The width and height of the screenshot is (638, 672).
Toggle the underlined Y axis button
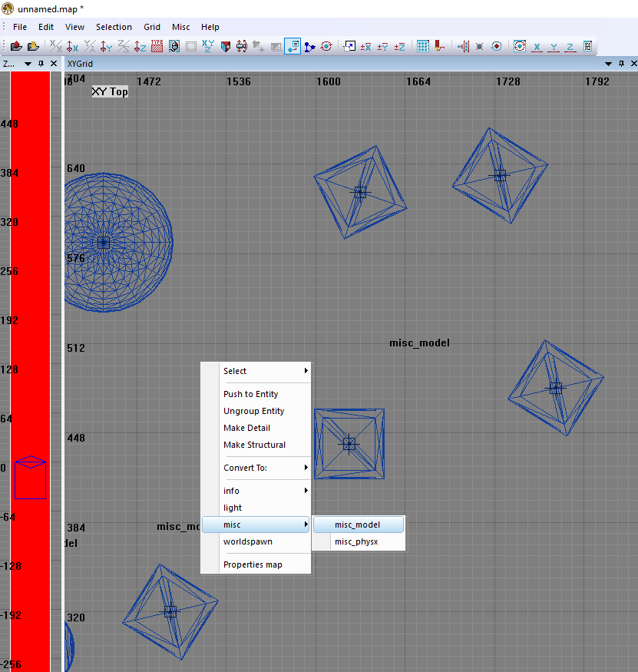click(x=554, y=46)
